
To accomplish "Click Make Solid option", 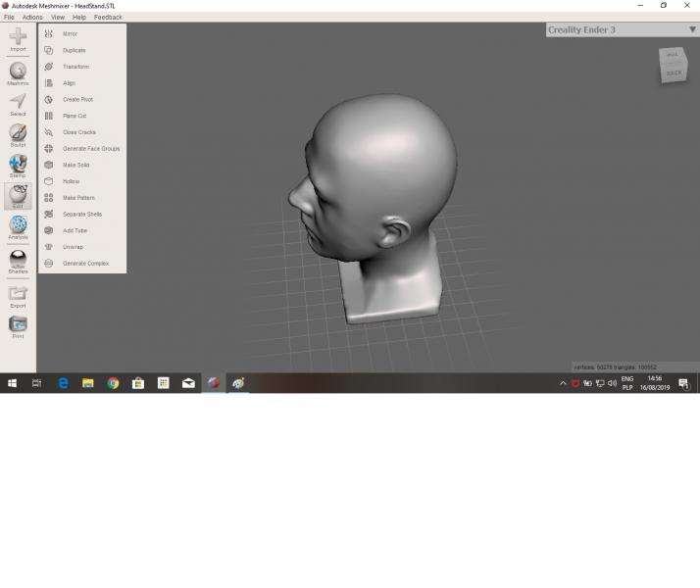I will (76, 165).
